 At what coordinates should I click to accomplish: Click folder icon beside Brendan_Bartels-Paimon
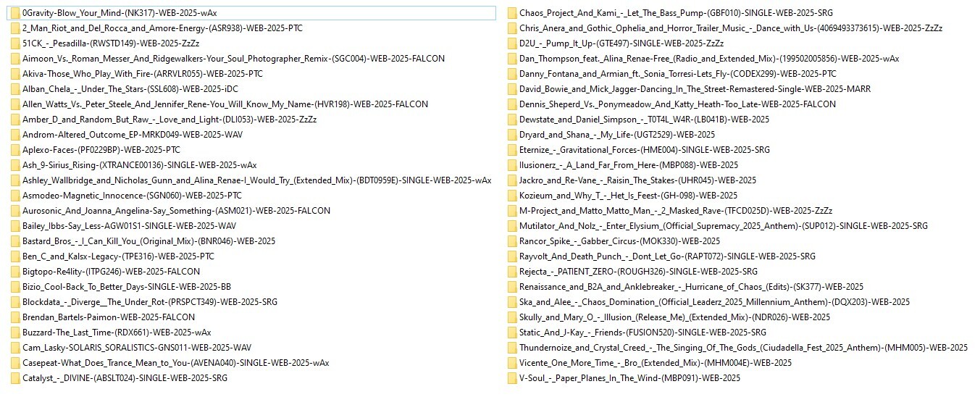click(15, 317)
